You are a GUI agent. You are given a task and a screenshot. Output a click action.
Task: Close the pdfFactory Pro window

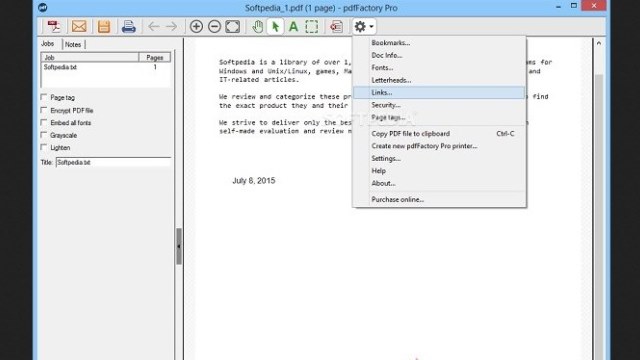pyautogui.click(x=594, y=6)
